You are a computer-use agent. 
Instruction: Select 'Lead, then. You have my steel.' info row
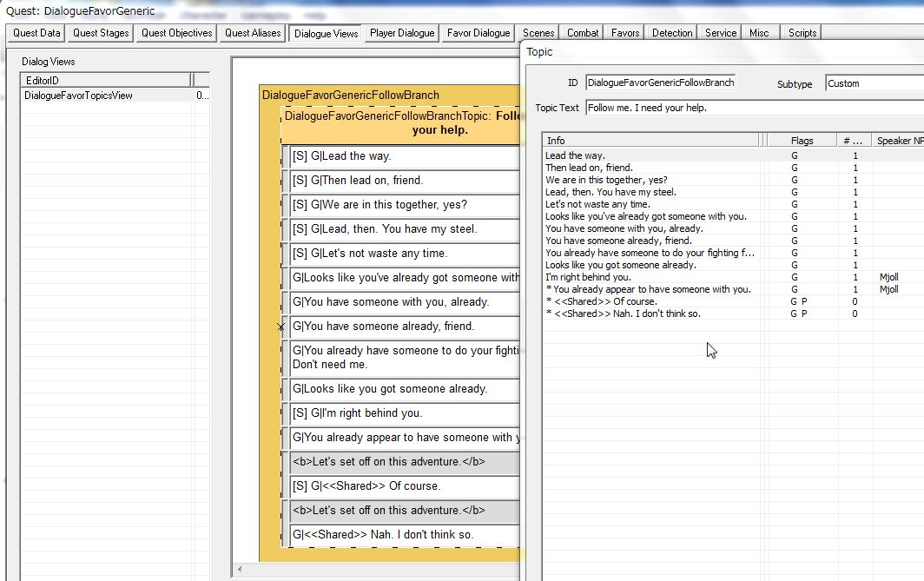point(733,192)
